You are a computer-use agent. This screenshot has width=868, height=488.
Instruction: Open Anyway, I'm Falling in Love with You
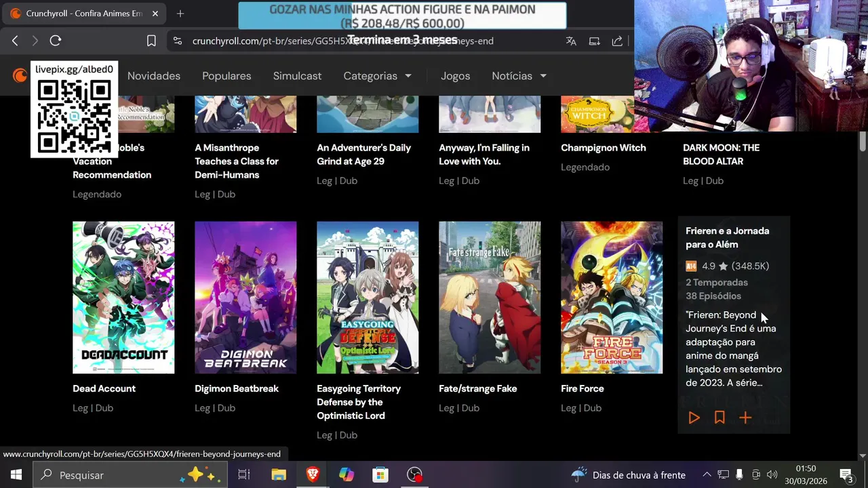tap(484, 155)
